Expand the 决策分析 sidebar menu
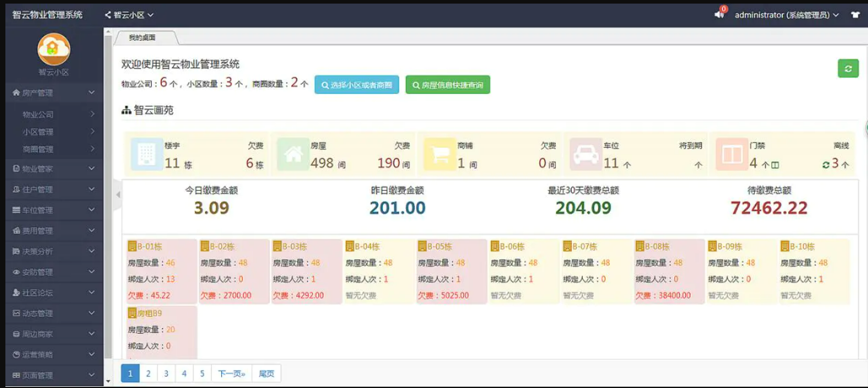Viewport: 868px width, 388px height. point(54,251)
